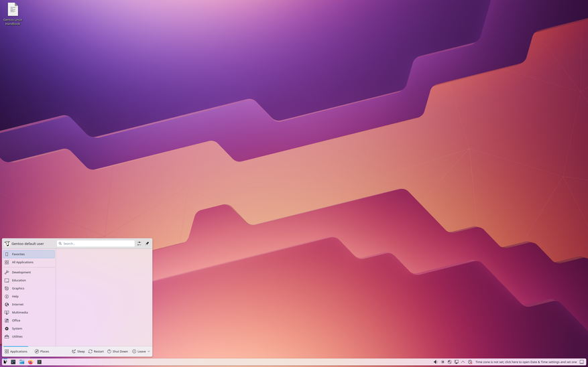
Task: Switch to the Applications tab
Action: point(15,352)
